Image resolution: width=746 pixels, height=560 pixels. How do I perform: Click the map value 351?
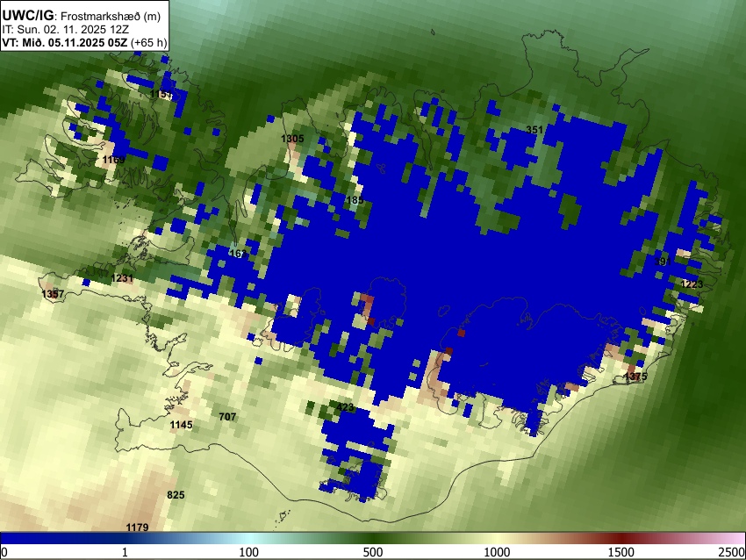(534, 129)
